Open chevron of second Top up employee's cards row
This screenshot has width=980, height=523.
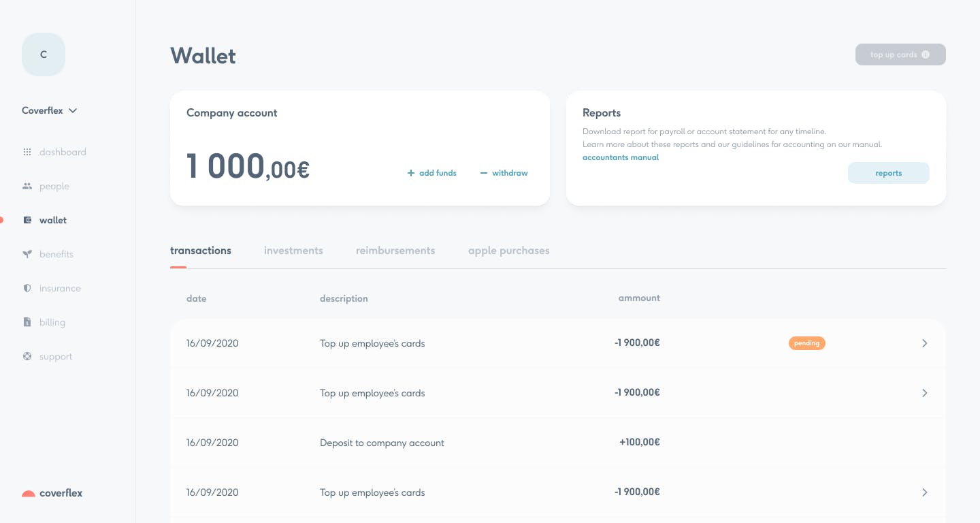pyautogui.click(x=925, y=393)
